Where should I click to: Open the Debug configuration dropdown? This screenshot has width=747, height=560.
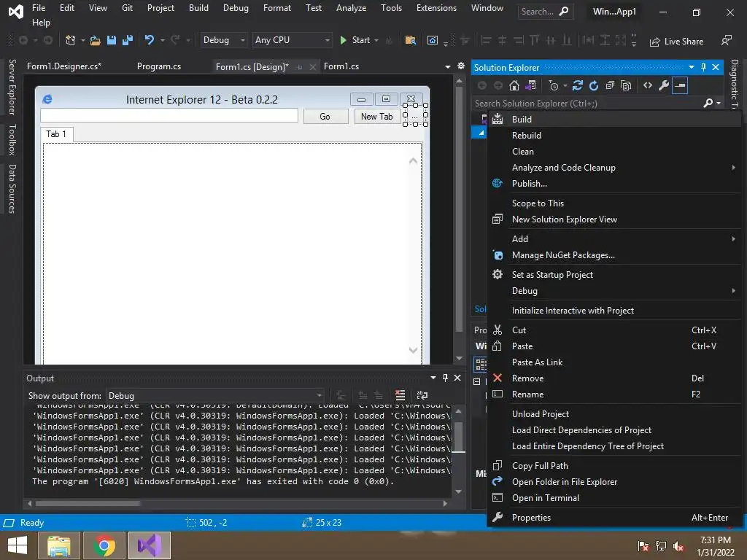pyautogui.click(x=223, y=41)
